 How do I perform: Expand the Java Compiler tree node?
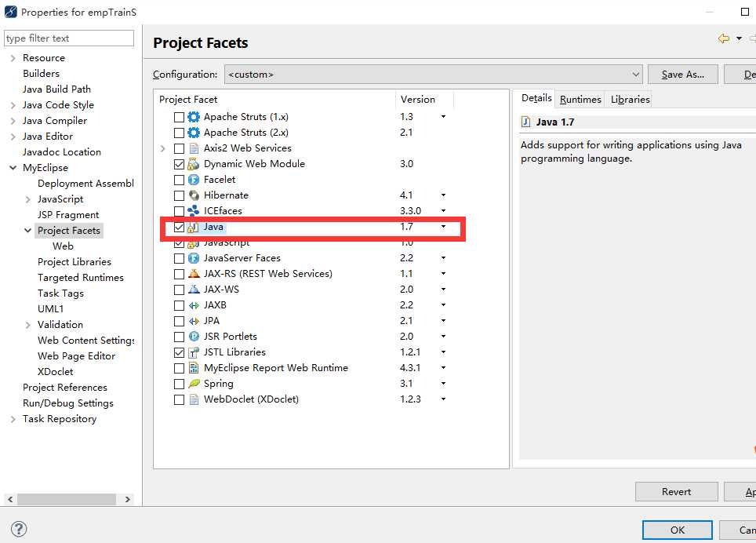point(13,121)
